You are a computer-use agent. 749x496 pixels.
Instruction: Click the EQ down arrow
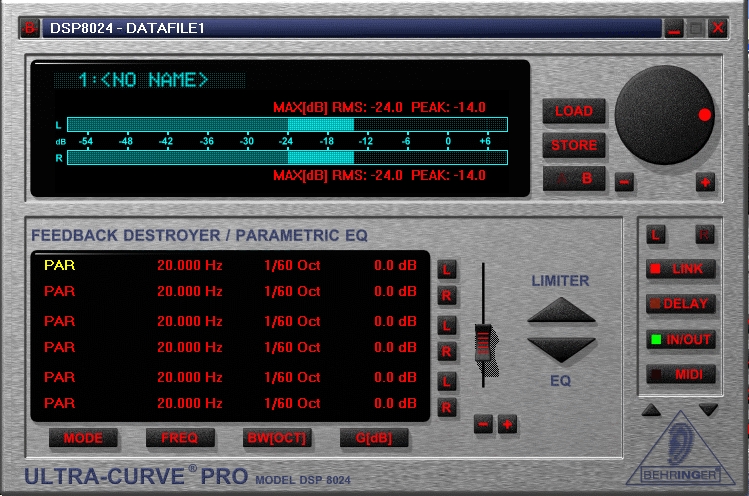561,350
